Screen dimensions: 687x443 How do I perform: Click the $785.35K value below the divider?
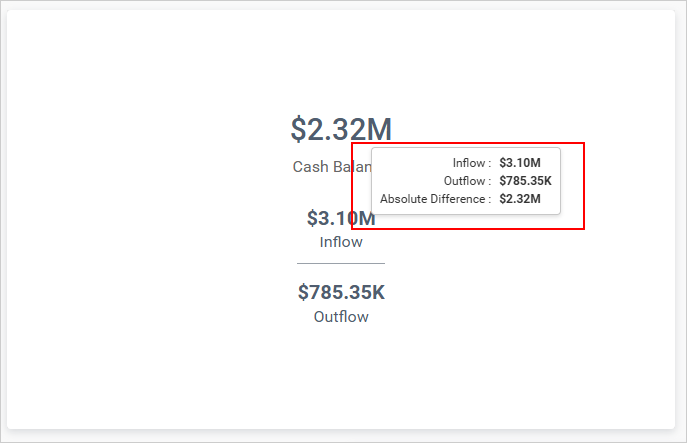coord(341,293)
